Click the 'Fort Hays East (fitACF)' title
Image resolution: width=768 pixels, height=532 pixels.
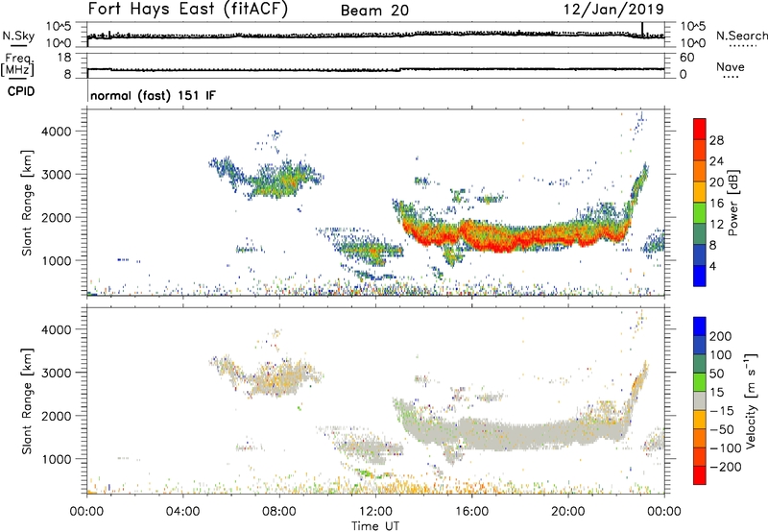pyautogui.click(x=188, y=10)
